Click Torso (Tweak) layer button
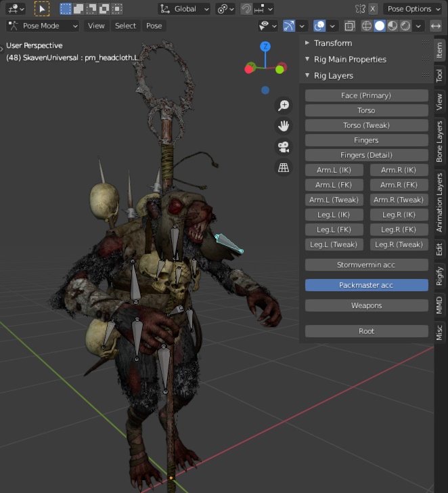This screenshot has width=448, height=493. pos(366,125)
